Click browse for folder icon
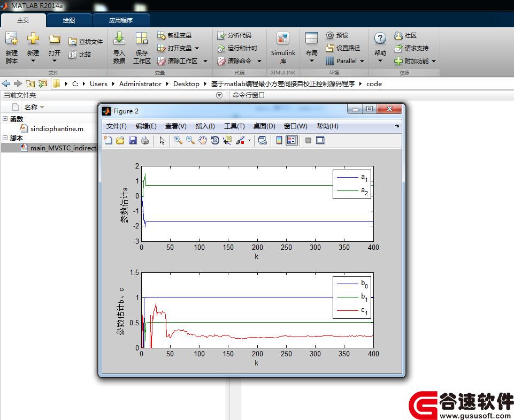 [43, 83]
